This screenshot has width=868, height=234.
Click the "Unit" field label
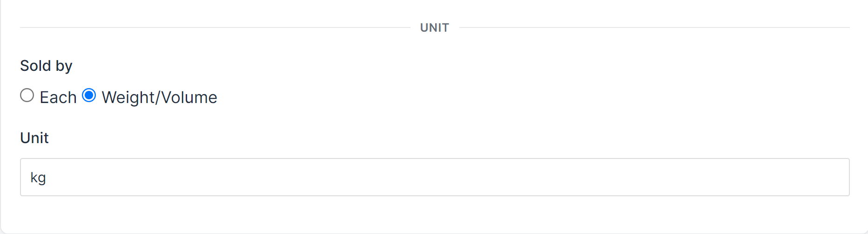pyautogui.click(x=34, y=138)
